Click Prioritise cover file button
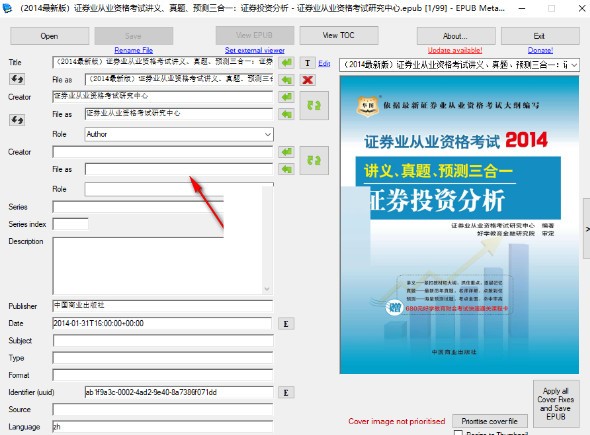The image size is (590, 435). (490, 421)
